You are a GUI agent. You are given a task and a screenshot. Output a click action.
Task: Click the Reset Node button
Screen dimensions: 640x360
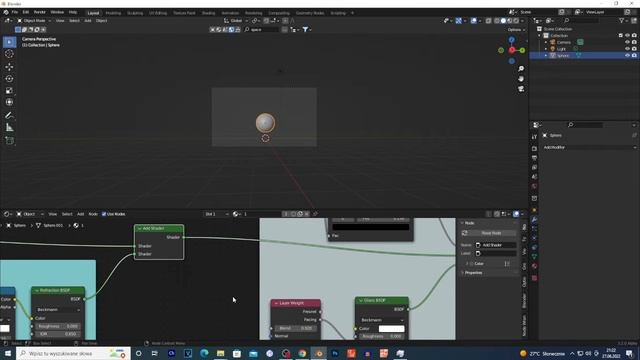pos(491,233)
